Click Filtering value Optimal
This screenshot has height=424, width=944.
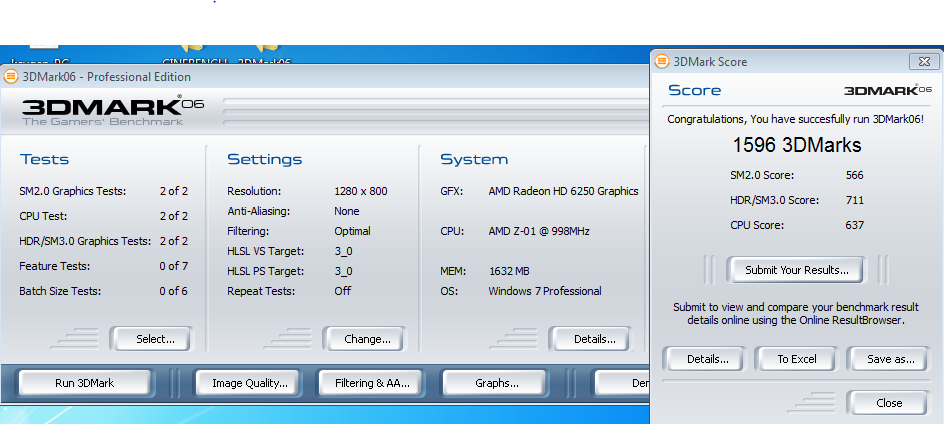[352, 231]
